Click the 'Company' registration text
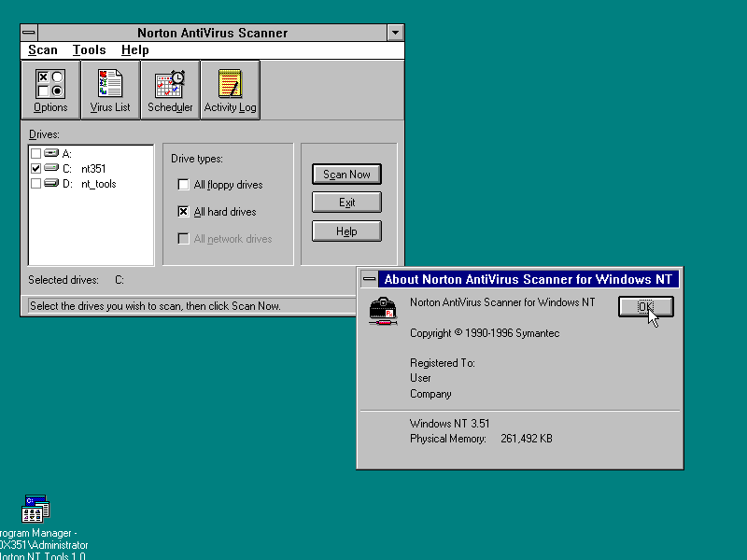747x560 pixels. pyautogui.click(x=430, y=394)
